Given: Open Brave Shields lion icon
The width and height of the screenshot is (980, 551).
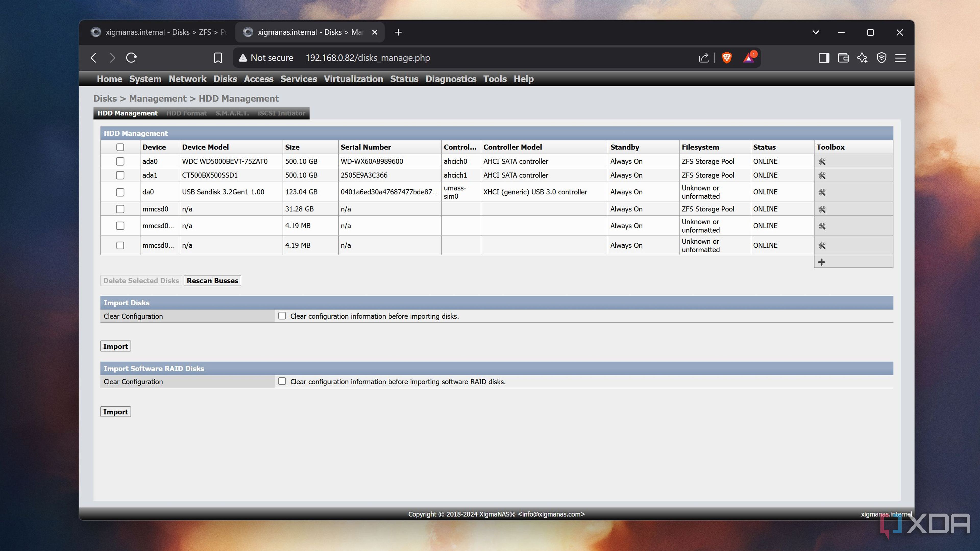Looking at the screenshot, I should (727, 58).
